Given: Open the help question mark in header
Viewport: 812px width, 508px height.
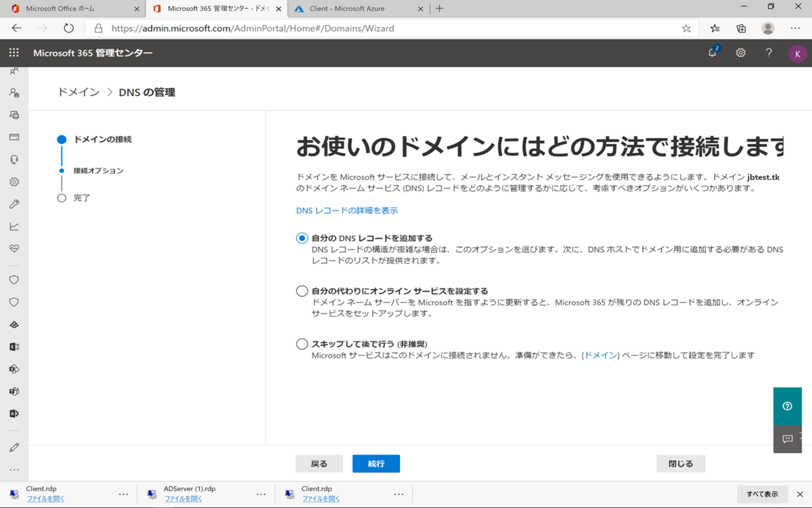Looking at the screenshot, I should (x=769, y=53).
